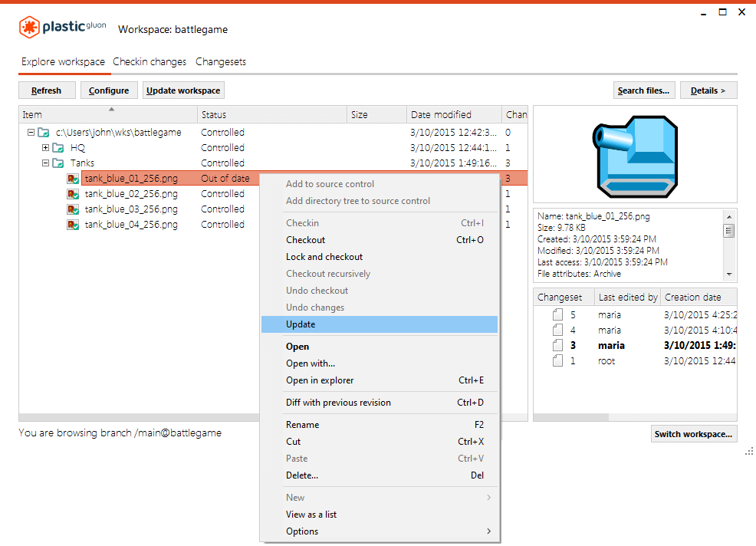The width and height of the screenshot is (756, 546).
Task: Select changeset 3 row by maria
Action: (636, 345)
